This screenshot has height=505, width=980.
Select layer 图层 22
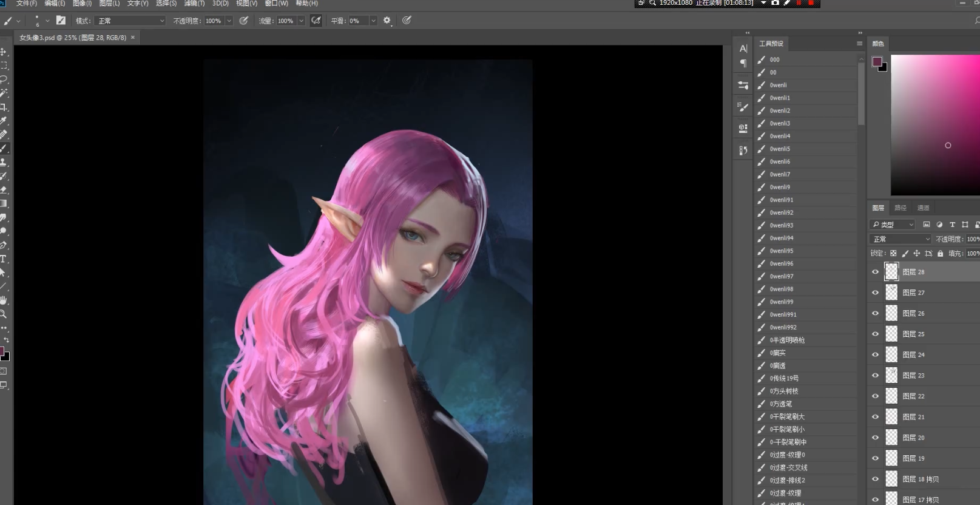tap(925, 396)
